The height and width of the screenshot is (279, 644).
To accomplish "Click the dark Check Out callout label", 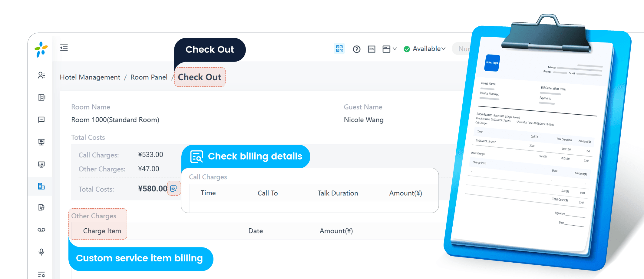I will [x=210, y=49].
